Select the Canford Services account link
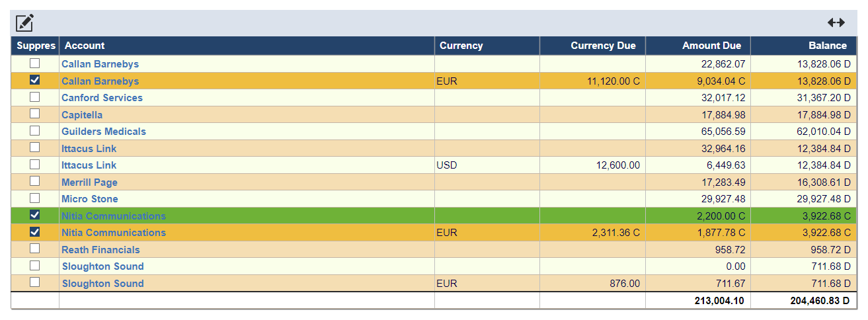This screenshot has width=868, height=320. point(102,98)
